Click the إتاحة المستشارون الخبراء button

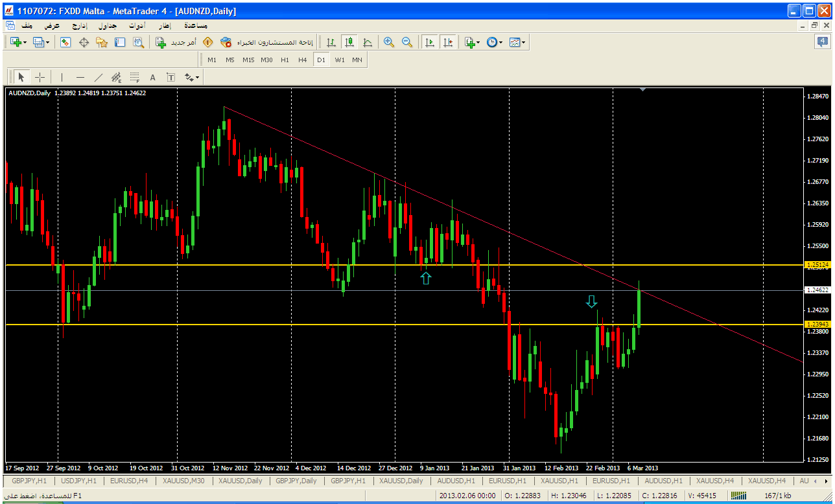267,42
